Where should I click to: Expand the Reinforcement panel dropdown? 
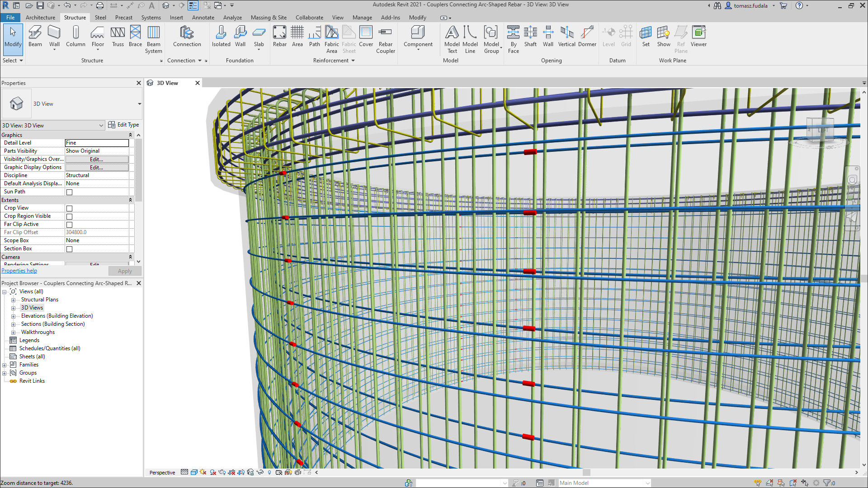(334, 61)
